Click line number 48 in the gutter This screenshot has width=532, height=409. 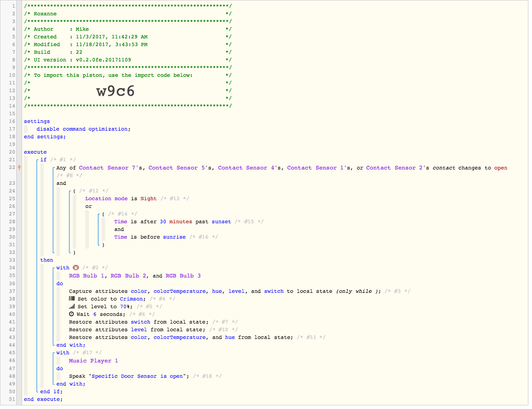click(x=12, y=376)
